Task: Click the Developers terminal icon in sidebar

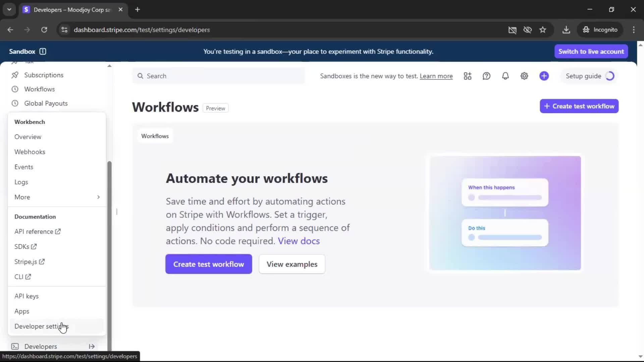Action: click(15, 346)
